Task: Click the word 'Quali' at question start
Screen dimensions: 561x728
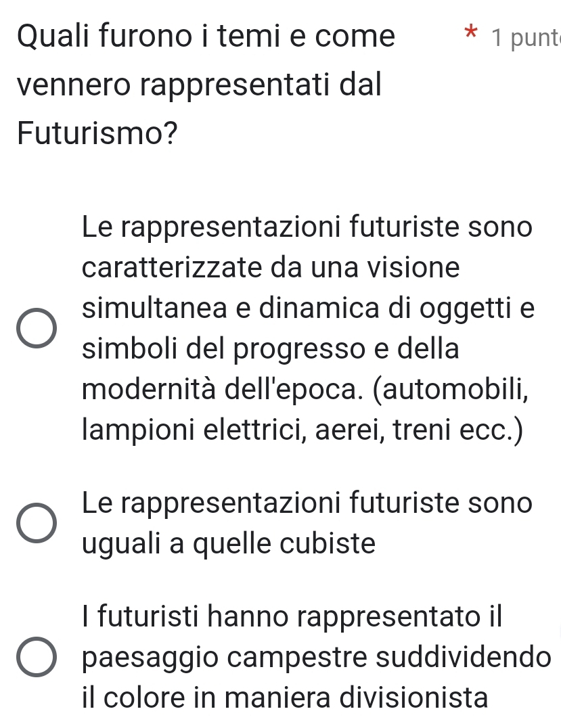Action: tap(55, 37)
